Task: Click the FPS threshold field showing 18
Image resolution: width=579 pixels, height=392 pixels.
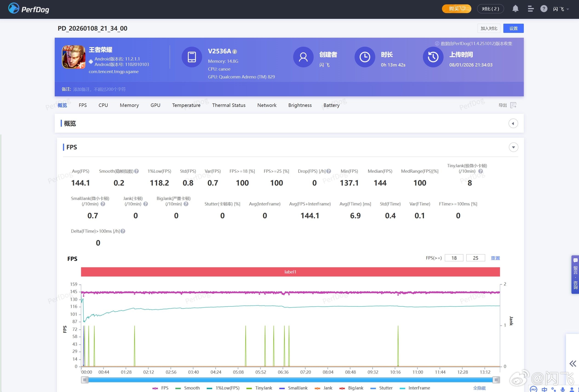Action: (454, 258)
